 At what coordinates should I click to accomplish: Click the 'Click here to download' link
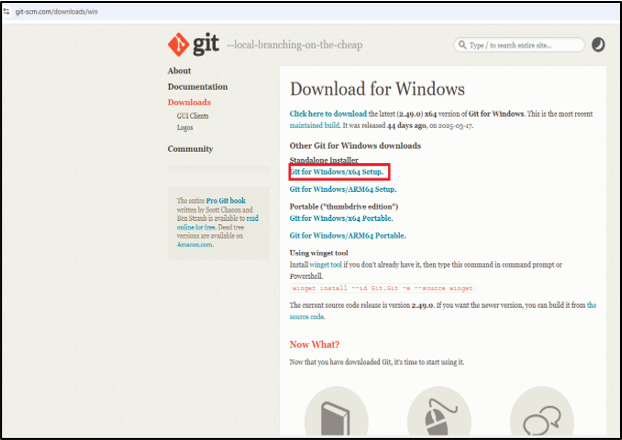tap(328, 115)
